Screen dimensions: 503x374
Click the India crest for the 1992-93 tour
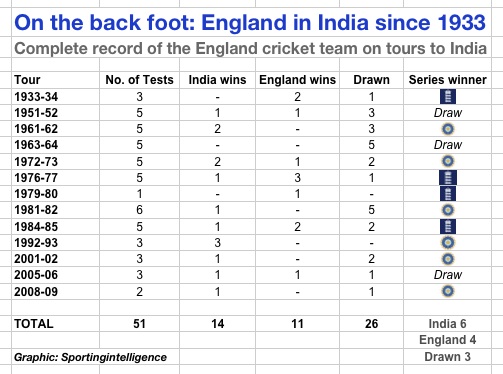pyautogui.click(x=448, y=242)
